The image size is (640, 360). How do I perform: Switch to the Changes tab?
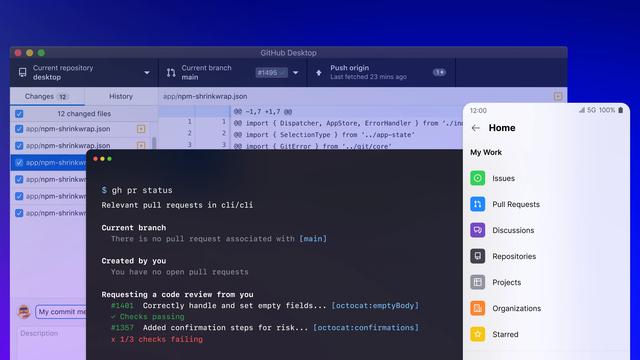tap(47, 96)
